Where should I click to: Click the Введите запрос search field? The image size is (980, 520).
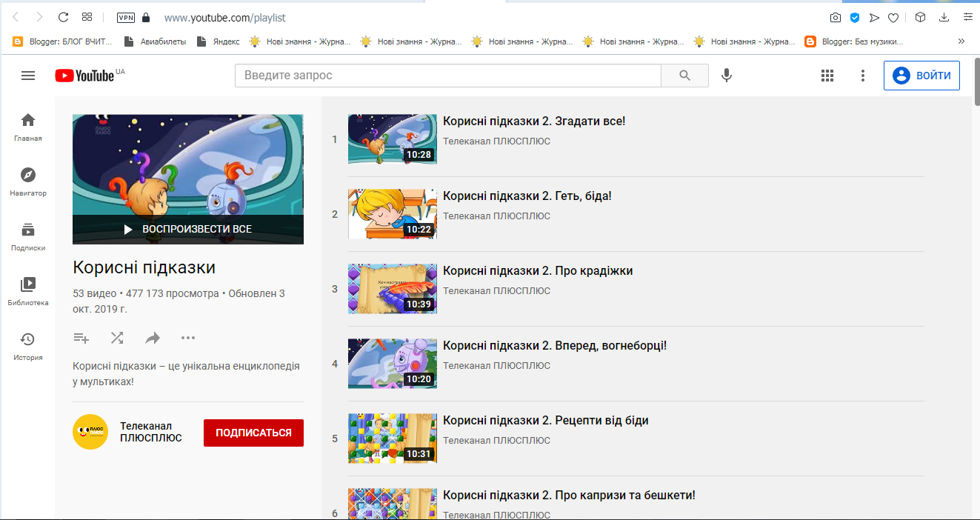pyautogui.click(x=447, y=76)
